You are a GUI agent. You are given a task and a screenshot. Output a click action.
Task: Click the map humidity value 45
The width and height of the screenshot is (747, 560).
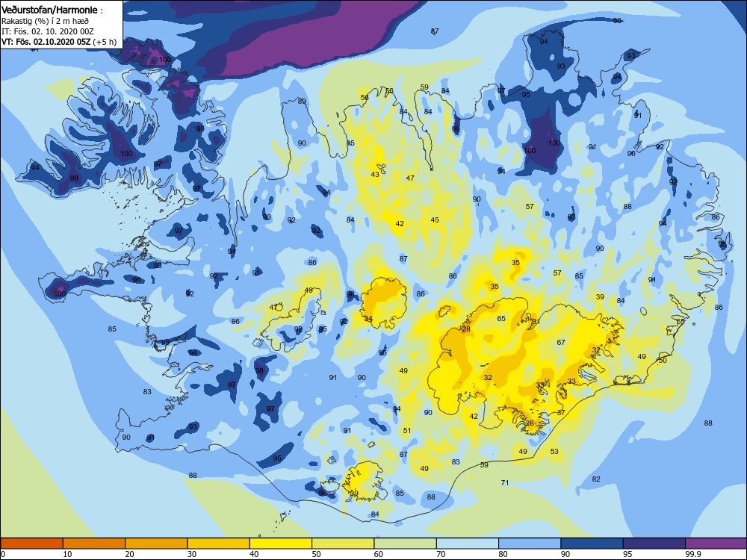435,220
